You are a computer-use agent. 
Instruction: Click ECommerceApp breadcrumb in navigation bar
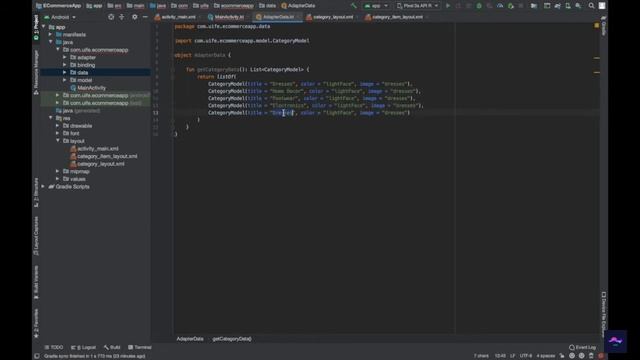point(59,6)
